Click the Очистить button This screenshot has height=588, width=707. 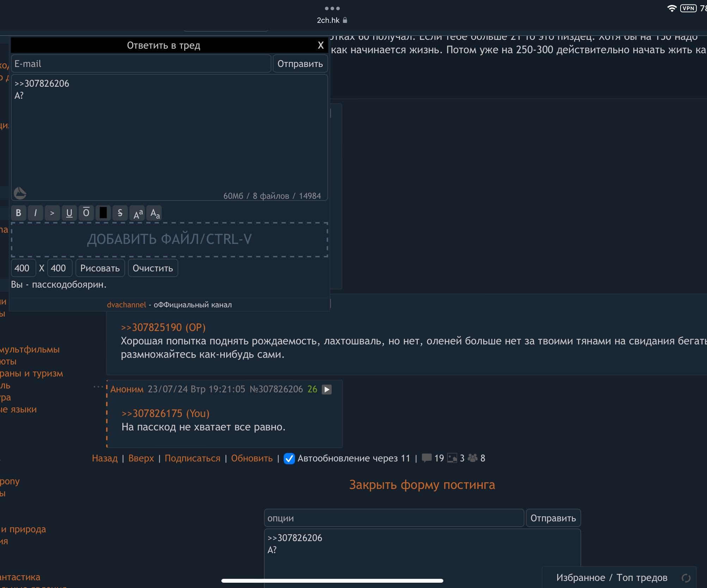coord(153,268)
